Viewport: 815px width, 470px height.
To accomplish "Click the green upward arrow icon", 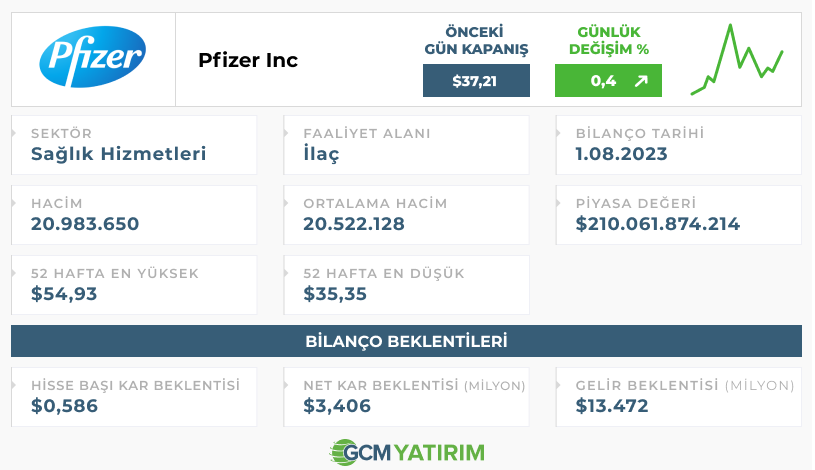I will pyautogui.click(x=641, y=81).
